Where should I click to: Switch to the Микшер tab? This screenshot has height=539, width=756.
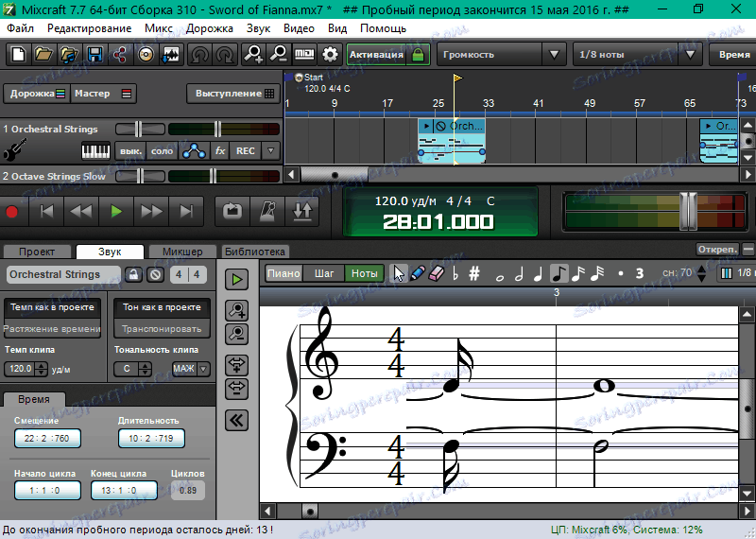[x=181, y=252]
